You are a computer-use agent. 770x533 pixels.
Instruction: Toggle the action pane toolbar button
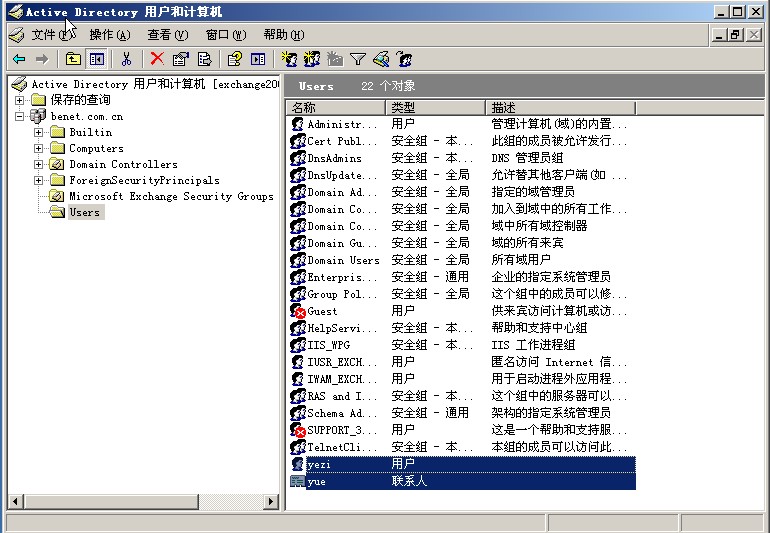tap(258, 59)
